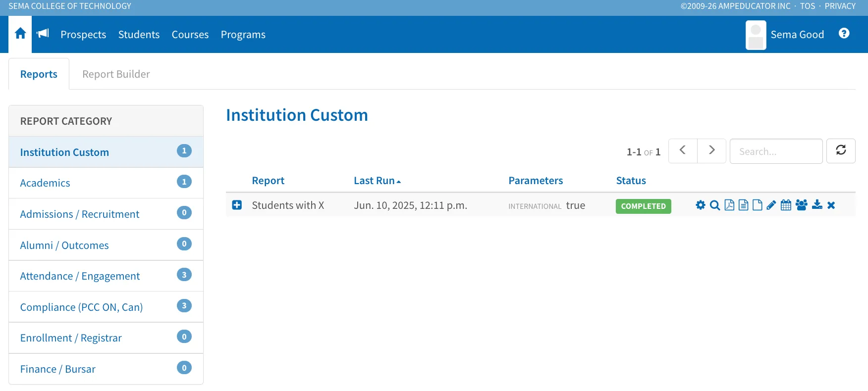Image resolution: width=868 pixels, height=391 pixels.
Task: Select Institution Custom category
Action: click(106, 152)
